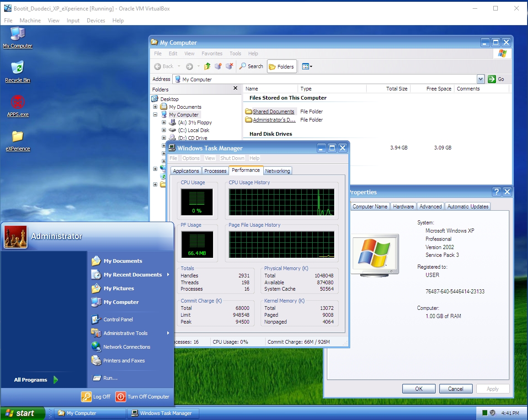The width and height of the screenshot is (528, 420).
Task: Collapse the My Computer tree node
Action: pyautogui.click(x=155, y=114)
